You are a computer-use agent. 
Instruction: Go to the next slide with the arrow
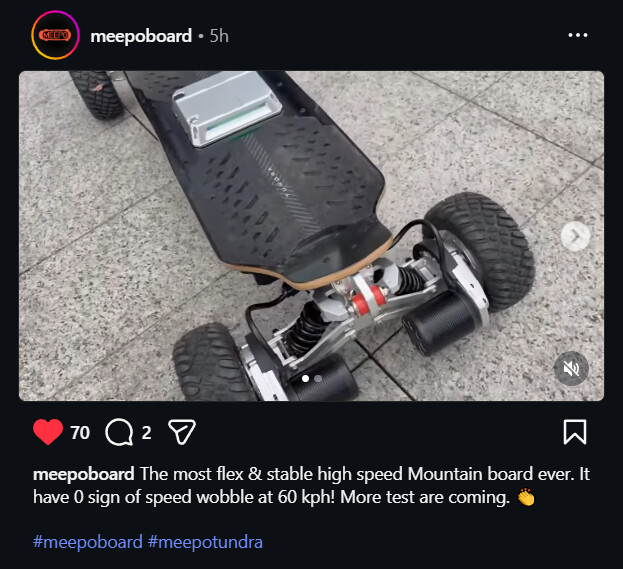[575, 236]
